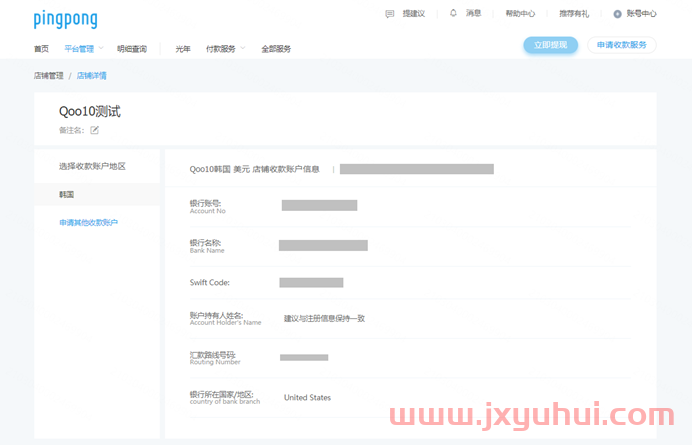The image size is (692, 445).
Task: Open 账号中心 account center
Action: 641,14
